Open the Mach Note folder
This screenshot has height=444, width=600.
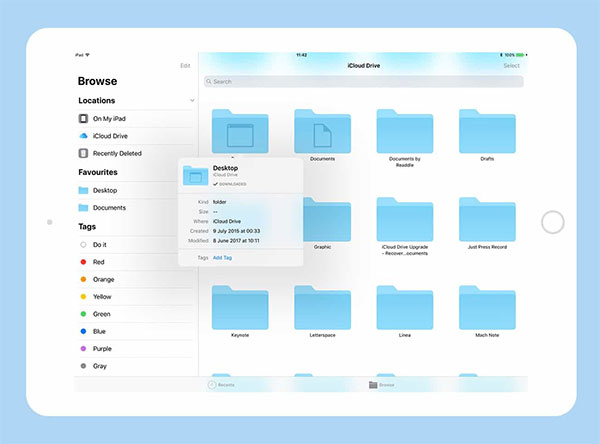[x=487, y=308]
